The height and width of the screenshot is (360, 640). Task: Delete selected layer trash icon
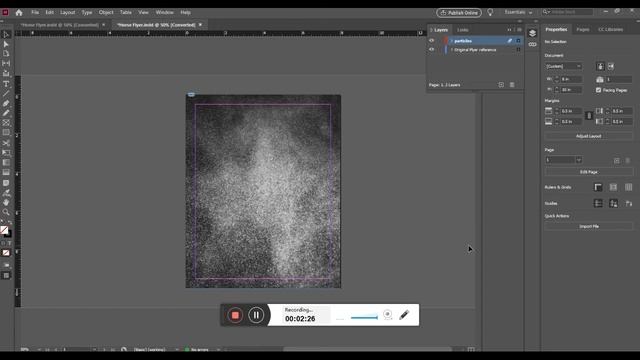[512, 85]
